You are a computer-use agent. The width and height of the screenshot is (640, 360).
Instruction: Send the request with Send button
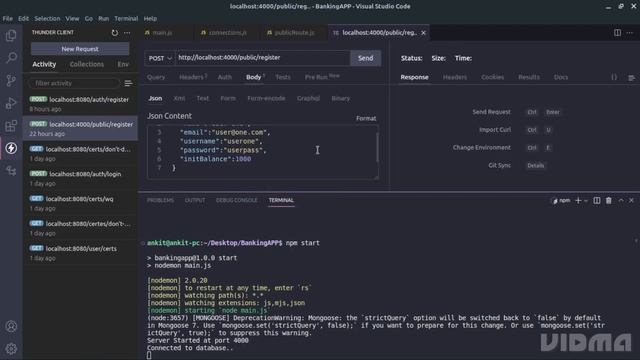tap(365, 58)
